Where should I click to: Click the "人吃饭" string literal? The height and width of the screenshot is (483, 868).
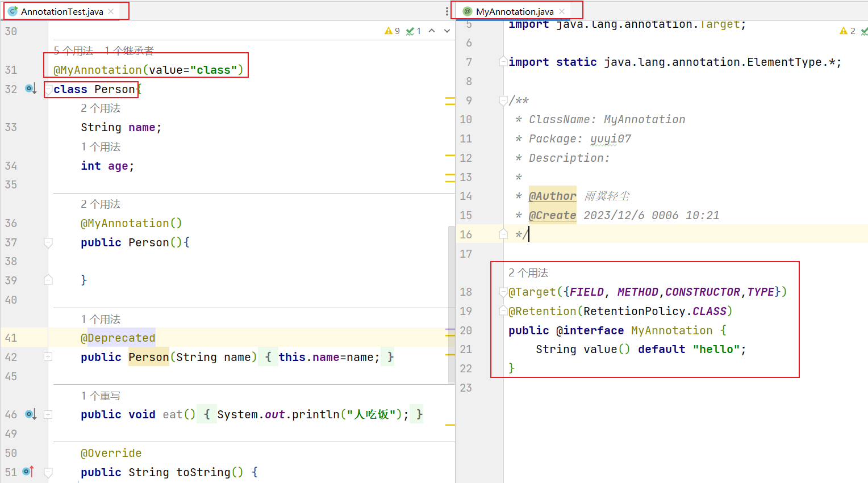[x=371, y=414]
